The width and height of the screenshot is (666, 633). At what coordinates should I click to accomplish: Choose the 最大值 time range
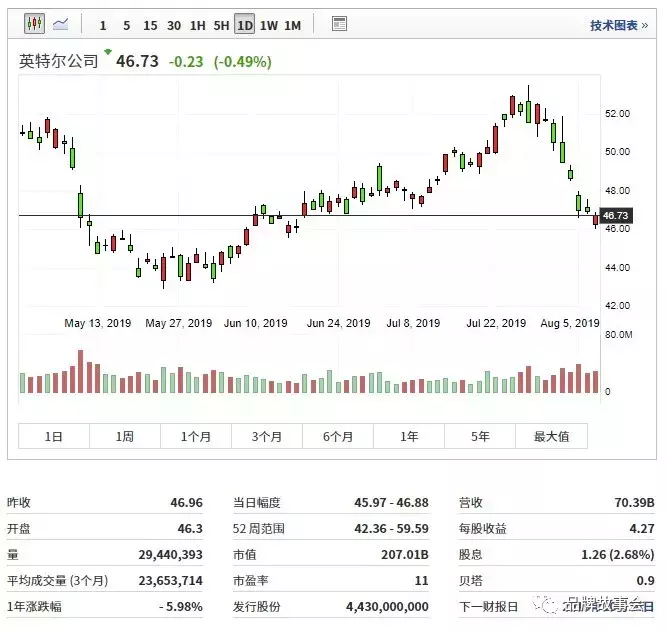coord(551,436)
